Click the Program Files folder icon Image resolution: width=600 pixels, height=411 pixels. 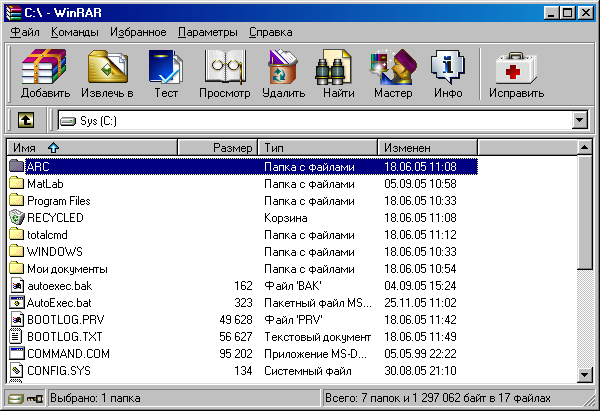[16, 200]
